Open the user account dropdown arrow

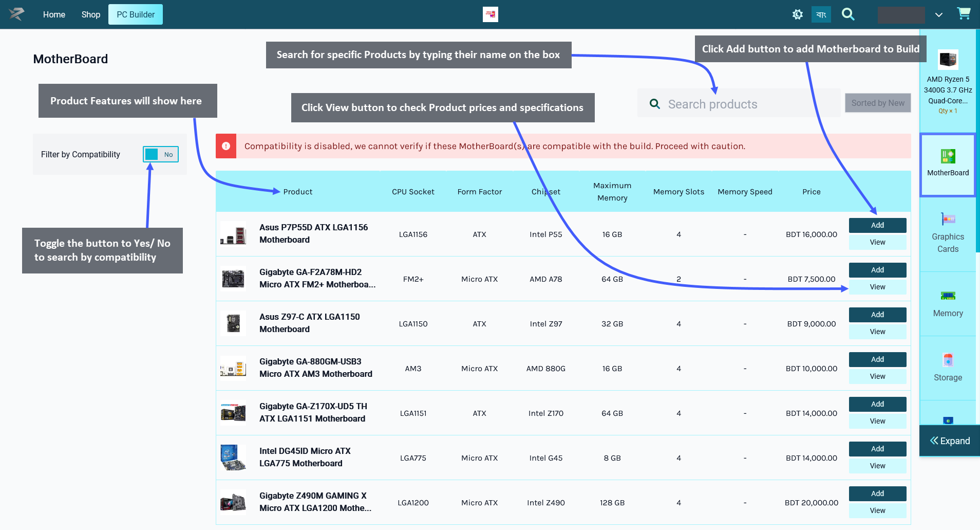point(938,15)
